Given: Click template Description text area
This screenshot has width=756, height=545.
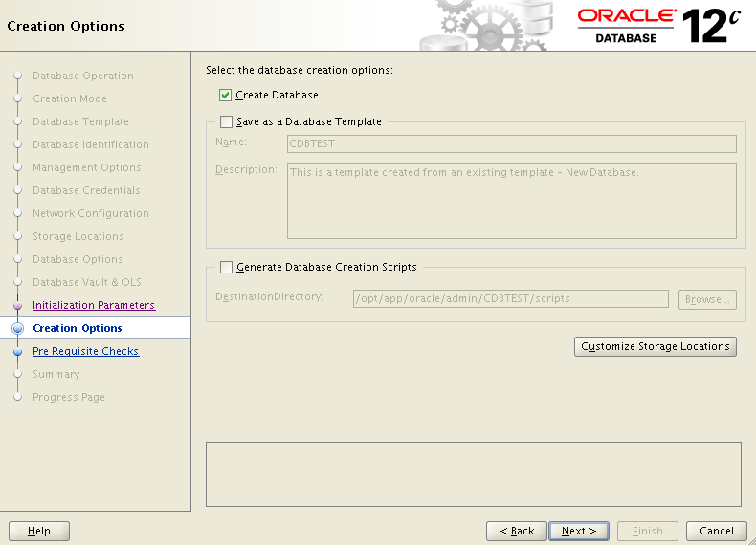Looking at the screenshot, I should [x=512, y=201].
